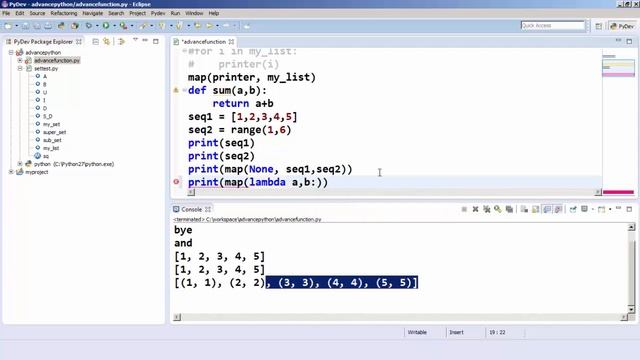Click the Terminate icon in Console toolbar
640x360 pixels.
[464, 209]
